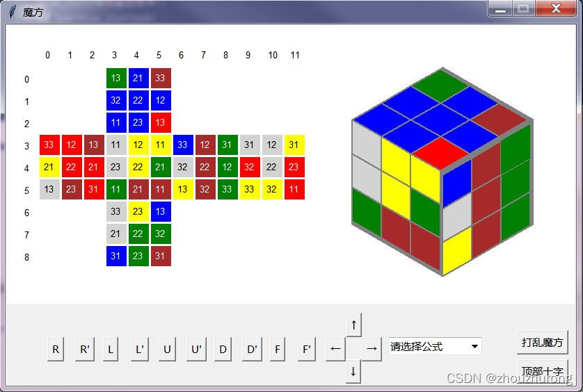The image size is (583, 392).
Task: Rotate front face with F button
Action: [x=278, y=349]
